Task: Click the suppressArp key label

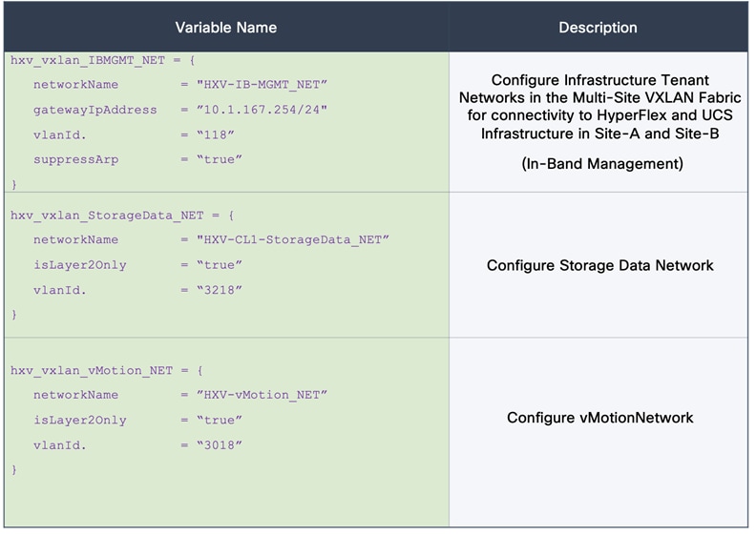Action: (75, 159)
